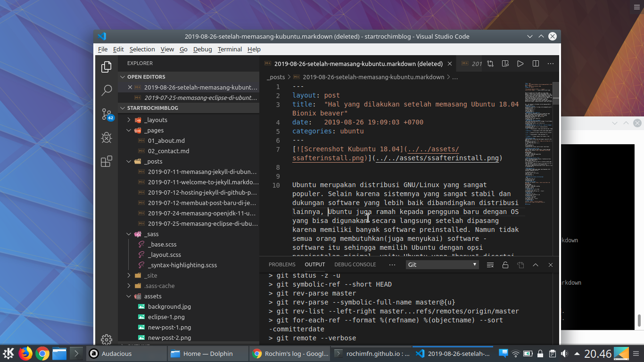This screenshot has height=362, width=644.
Task: Open Manage gear in activity bar
Action: 107,339
